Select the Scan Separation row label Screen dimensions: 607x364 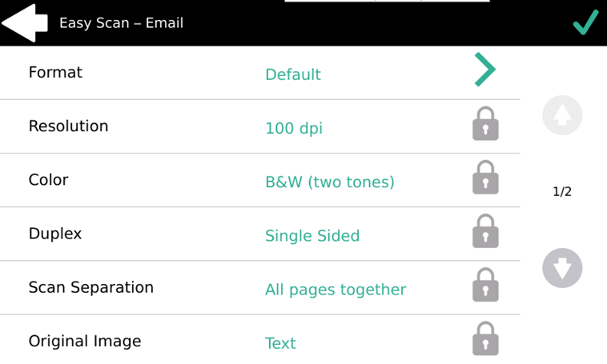click(91, 287)
